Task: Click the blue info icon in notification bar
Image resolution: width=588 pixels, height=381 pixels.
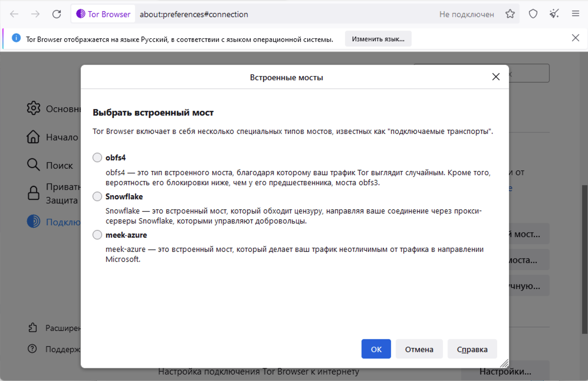Action: tap(16, 38)
